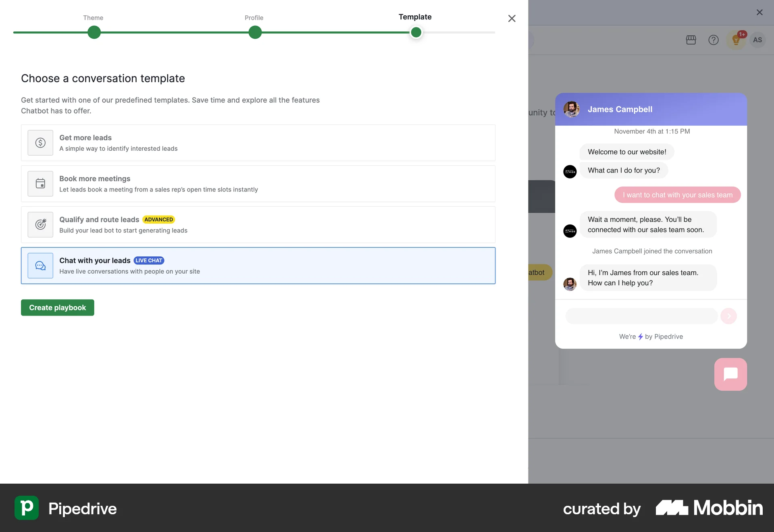The width and height of the screenshot is (774, 532).
Task: Open the Help question mark icon
Action: click(714, 40)
